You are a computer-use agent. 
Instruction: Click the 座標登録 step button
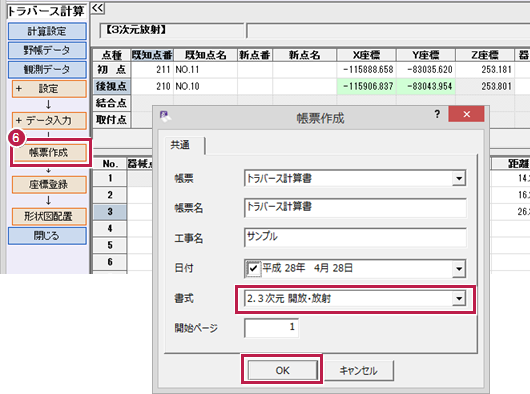point(49,184)
